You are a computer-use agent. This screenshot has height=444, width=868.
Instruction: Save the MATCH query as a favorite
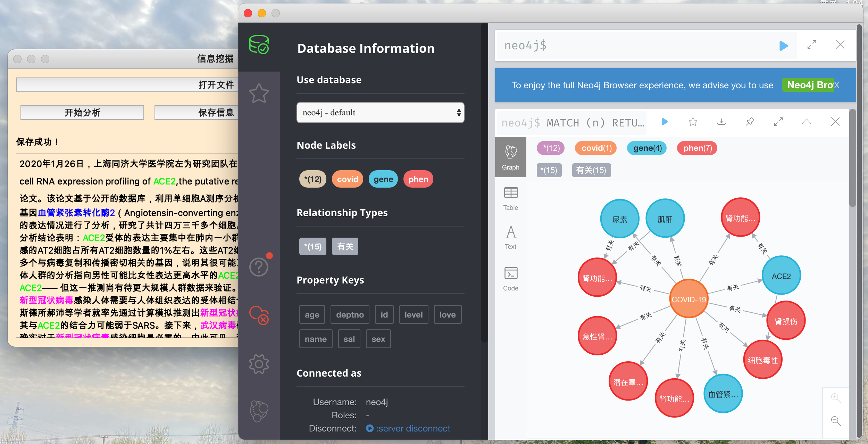coord(693,122)
